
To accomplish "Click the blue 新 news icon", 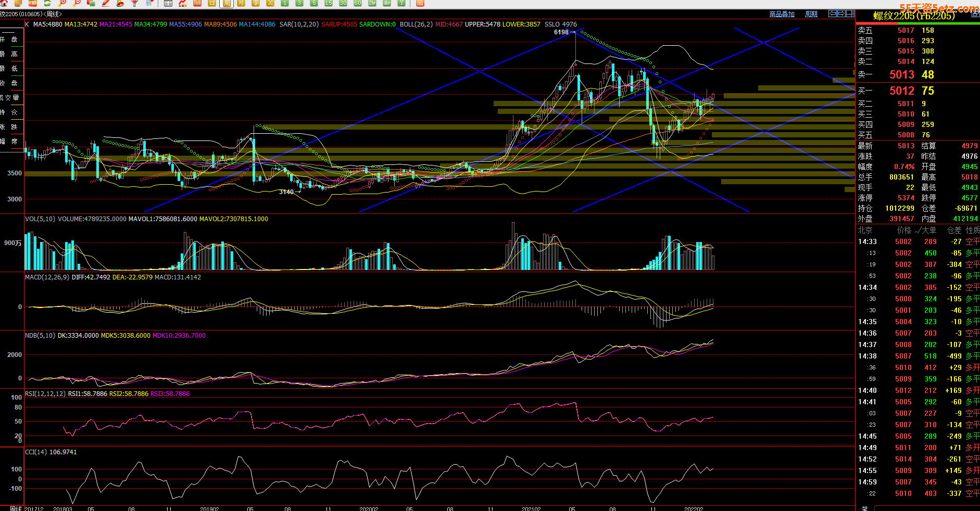I will [149, 3].
